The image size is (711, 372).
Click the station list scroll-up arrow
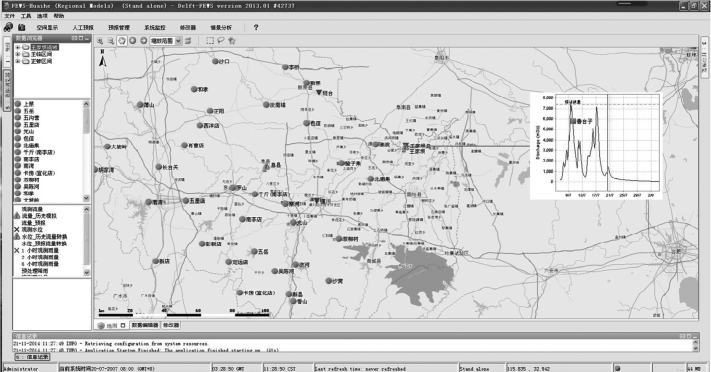[x=87, y=104]
